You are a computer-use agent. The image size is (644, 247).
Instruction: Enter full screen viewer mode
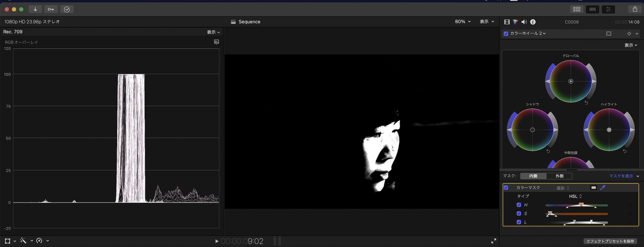493,241
